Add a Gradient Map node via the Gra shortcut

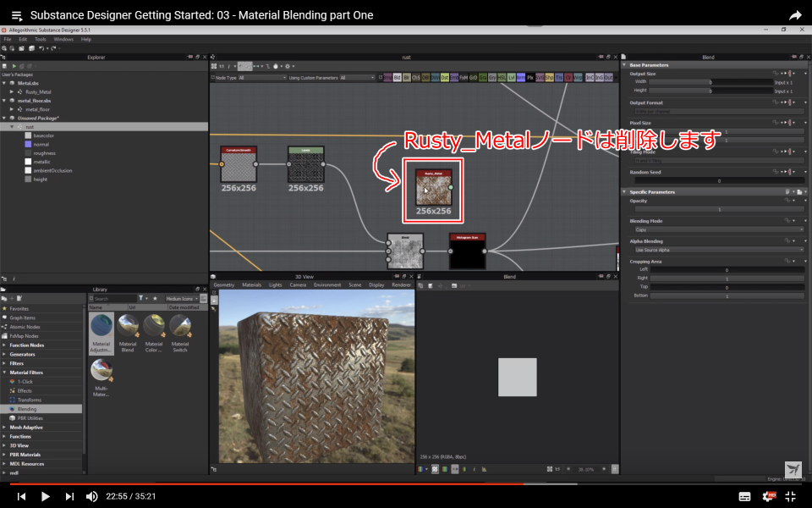click(483, 78)
